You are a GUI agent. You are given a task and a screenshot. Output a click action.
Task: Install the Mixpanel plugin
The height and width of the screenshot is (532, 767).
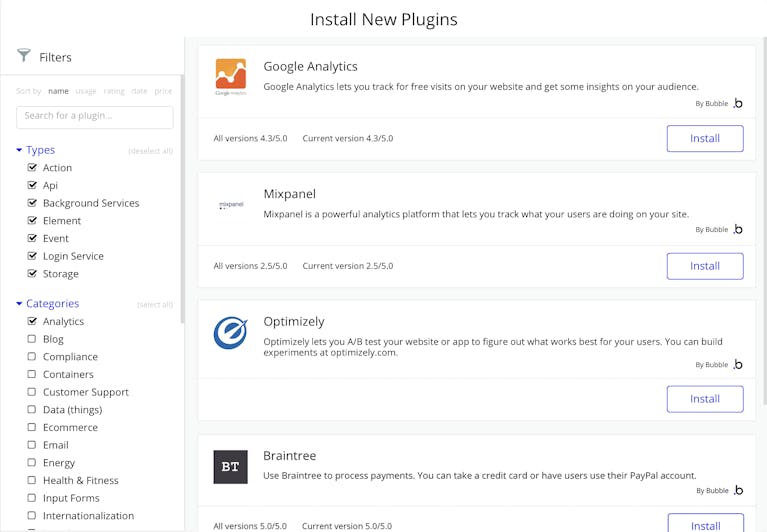705,266
